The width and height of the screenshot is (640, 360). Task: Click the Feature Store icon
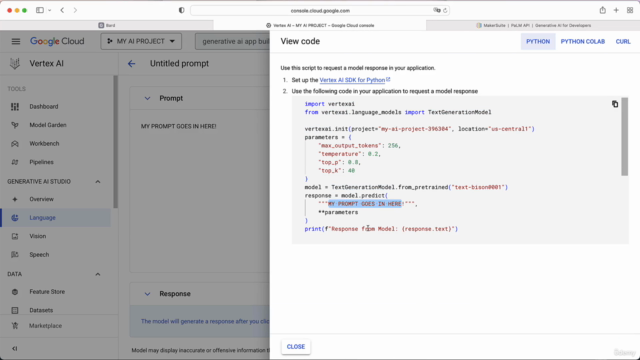(x=15, y=292)
